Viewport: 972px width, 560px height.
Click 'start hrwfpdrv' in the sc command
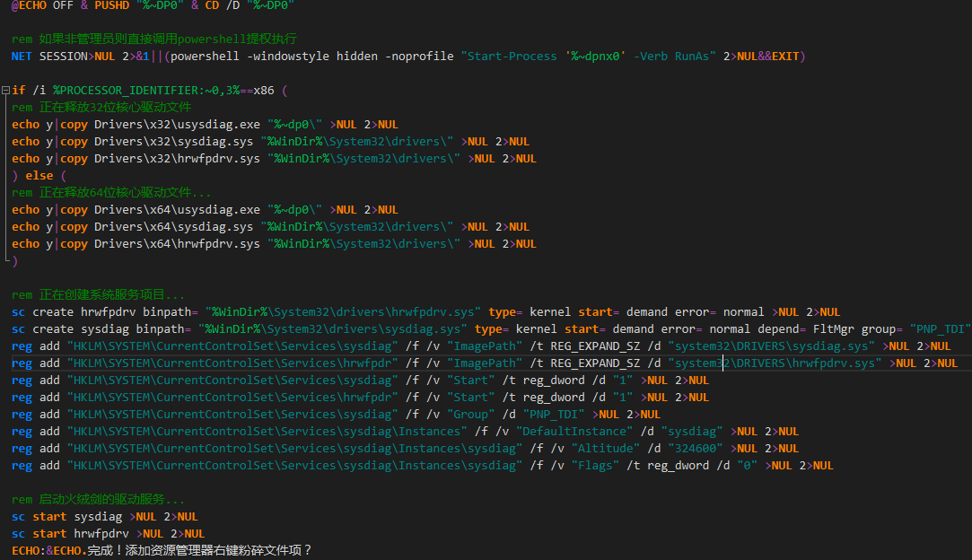81,534
